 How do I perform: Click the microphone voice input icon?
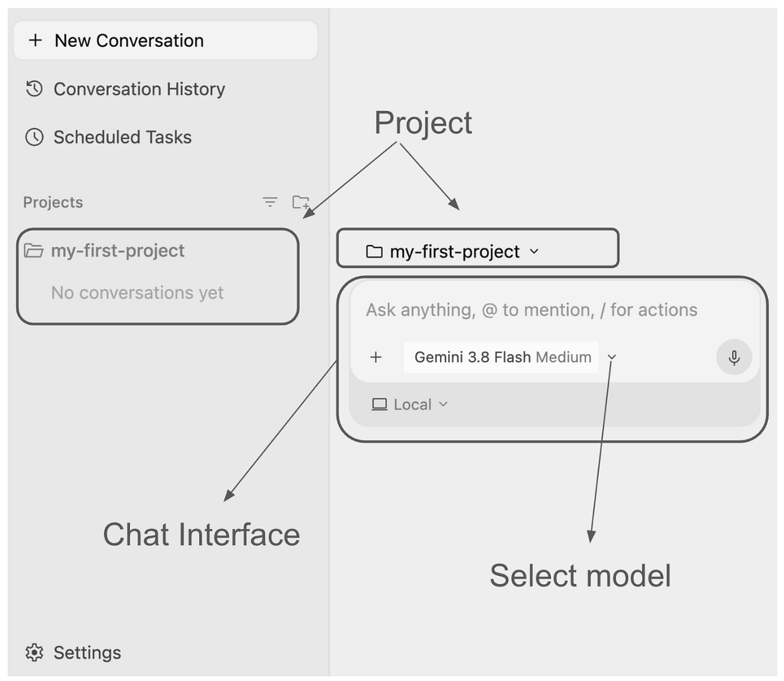(734, 357)
